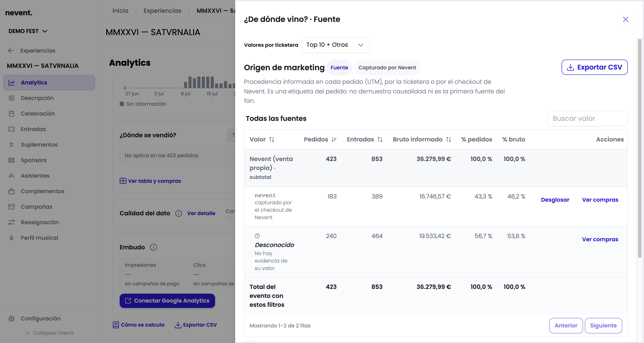Viewport: 644px width, 343px height.
Task: Click the nevent logo
Action: [x=19, y=13]
